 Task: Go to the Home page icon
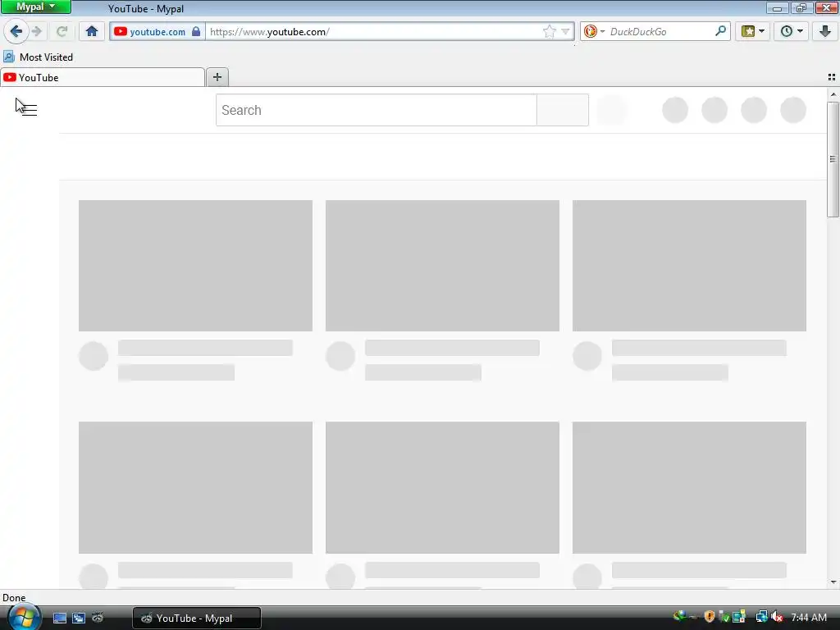(92, 32)
